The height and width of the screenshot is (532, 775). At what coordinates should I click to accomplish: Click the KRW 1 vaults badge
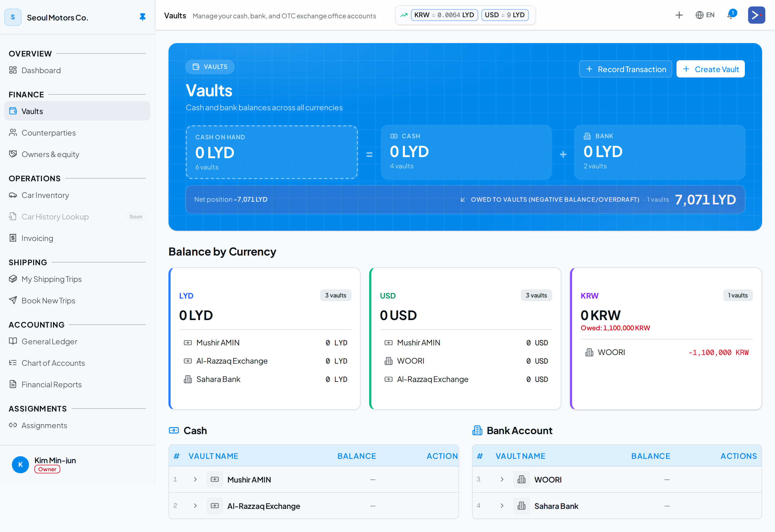[x=738, y=295]
